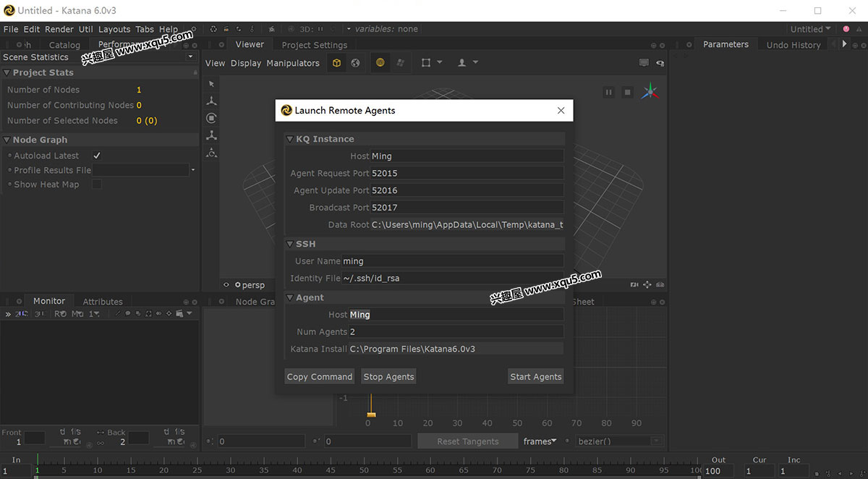Image resolution: width=868 pixels, height=479 pixels.
Task: Click the yellow sphere shading icon in Viewer
Action: pyautogui.click(x=380, y=63)
